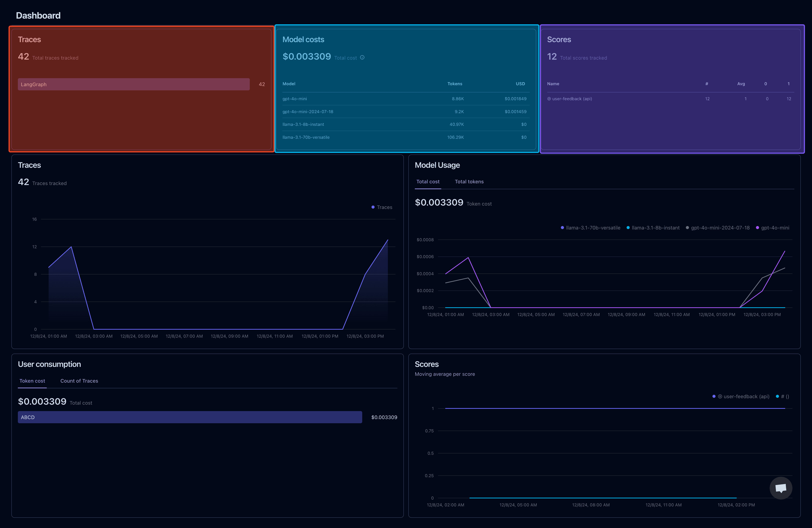This screenshot has height=528, width=812.
Task: Open the chat support bubble icon
Action: coord(781,488)
